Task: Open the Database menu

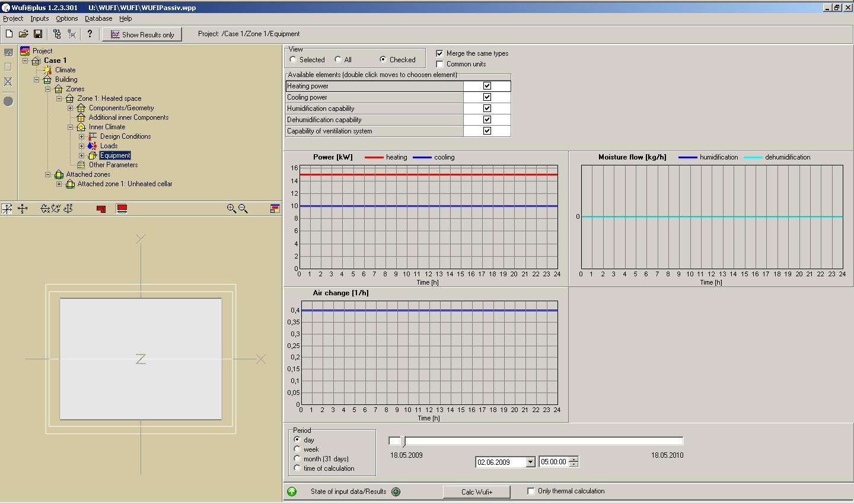Action: pos(98,18)
